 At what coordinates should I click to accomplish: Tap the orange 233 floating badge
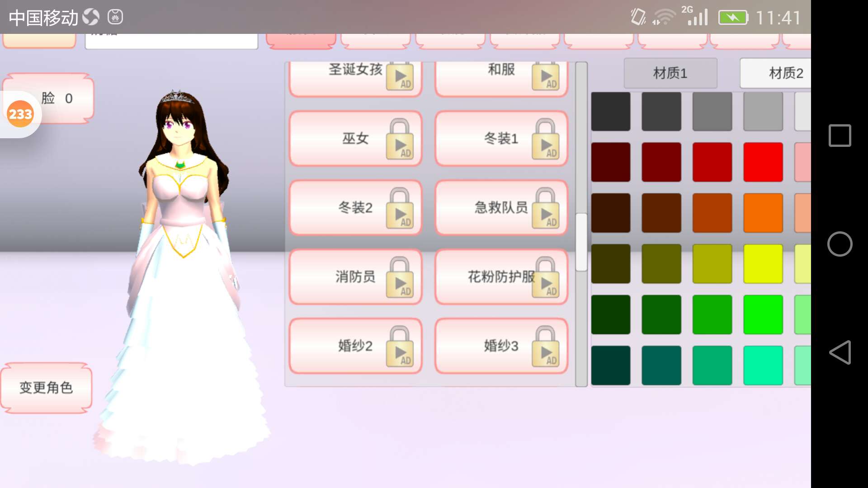(20, 114)
